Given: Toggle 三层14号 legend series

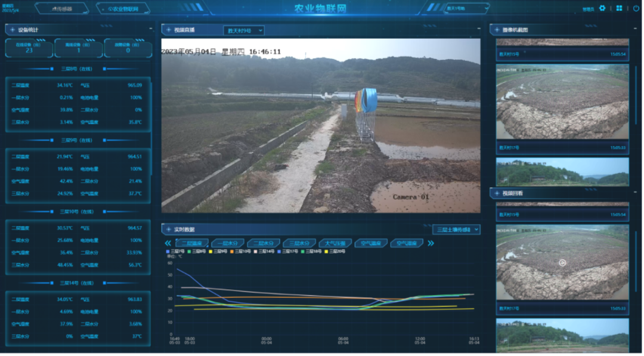Looking at the screenshot, I should point(264,251).
